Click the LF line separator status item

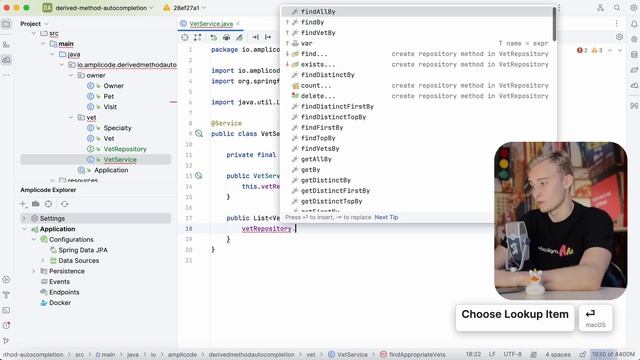[492, 354]
